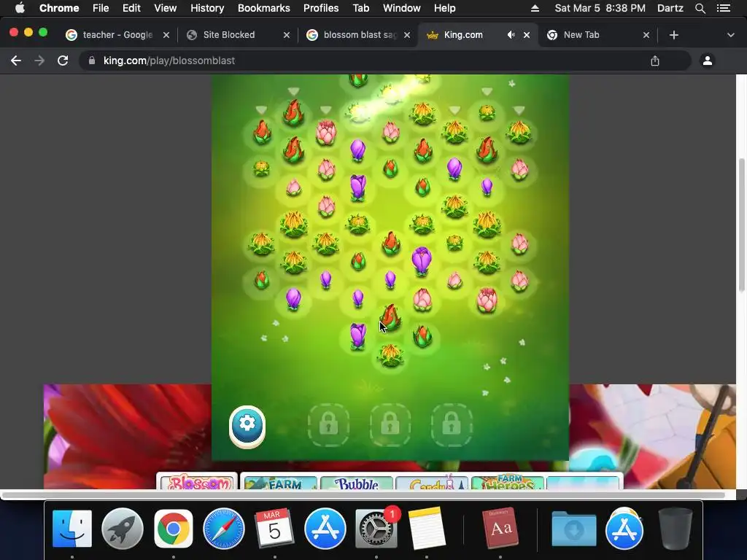747x560 pixels.
Task: Click the horizontal page scrollbar
Action: pyautogui.click(x=363, y=495)
